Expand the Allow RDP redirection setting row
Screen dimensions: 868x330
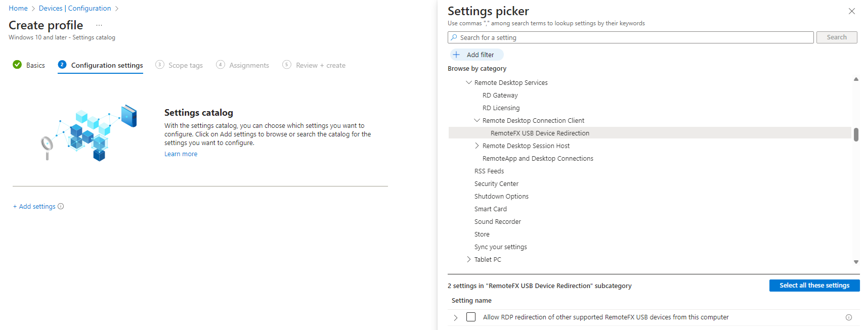pyautogui.click(x=456, y=317)
